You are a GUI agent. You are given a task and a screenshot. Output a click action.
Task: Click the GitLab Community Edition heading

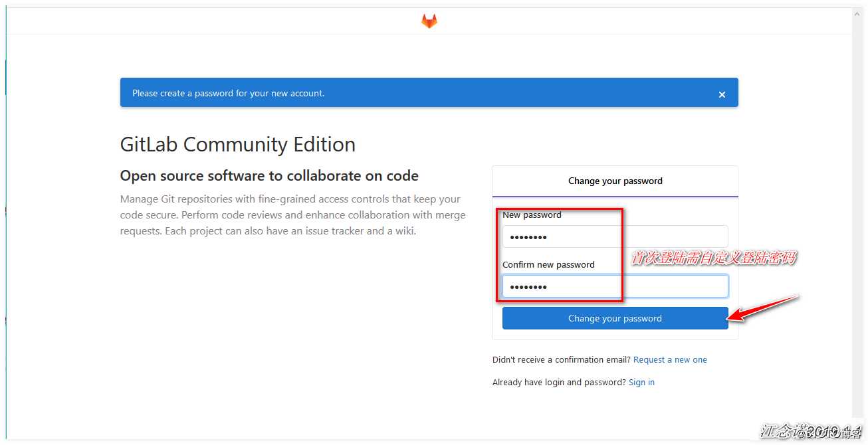pyautogui.click(x=238, y=144)
